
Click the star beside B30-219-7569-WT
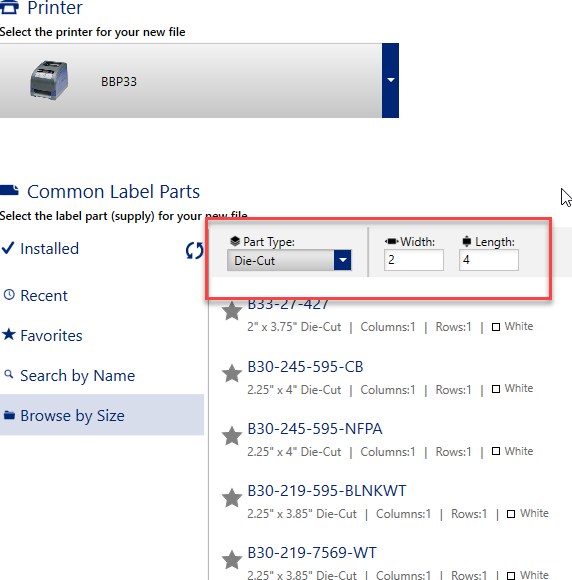(x=232, y=559)
